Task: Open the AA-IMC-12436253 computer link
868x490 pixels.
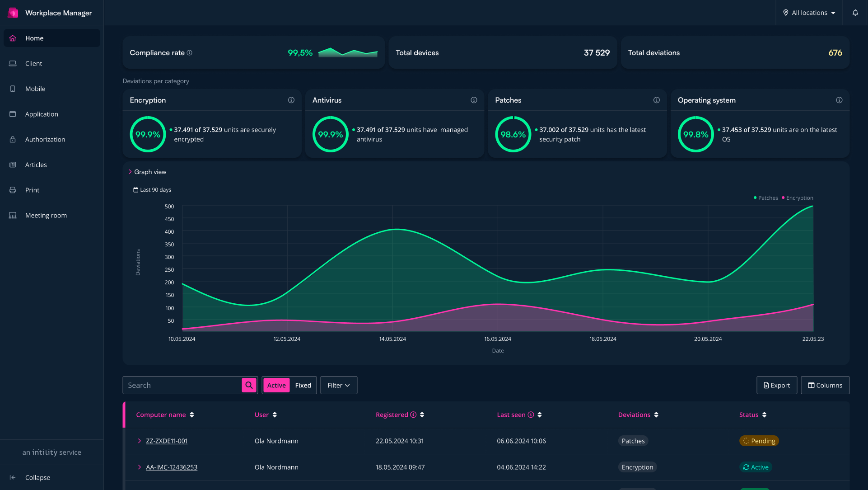Action: (172, 467)
